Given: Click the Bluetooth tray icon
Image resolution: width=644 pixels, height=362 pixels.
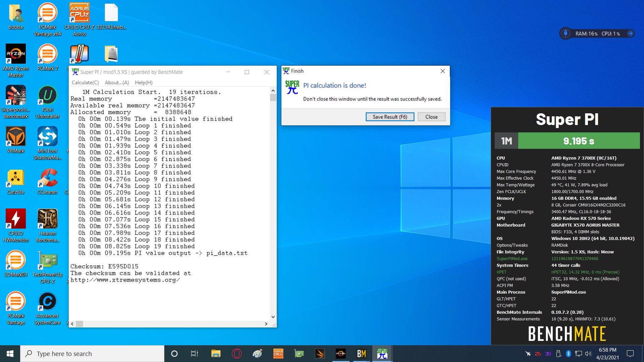Looking at the screenshot, I should pos(568,354).
